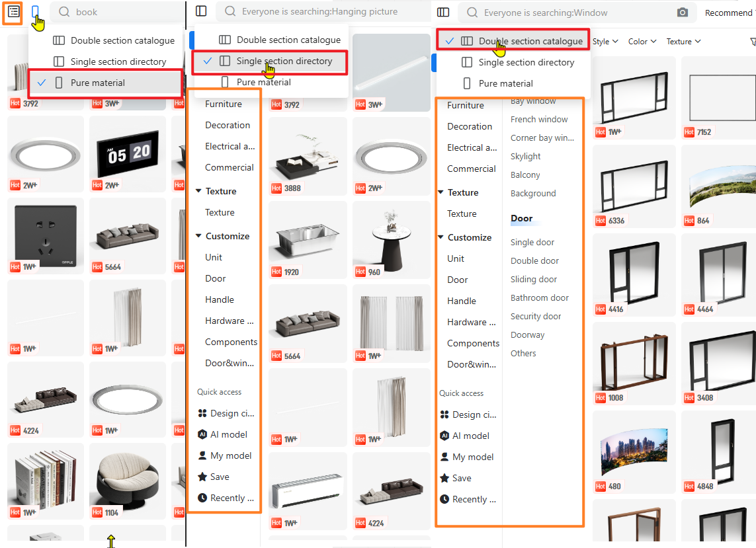Open image search with the camera icon
The width and height of the screenshot is (756, 548).
[x=683, y=13]
